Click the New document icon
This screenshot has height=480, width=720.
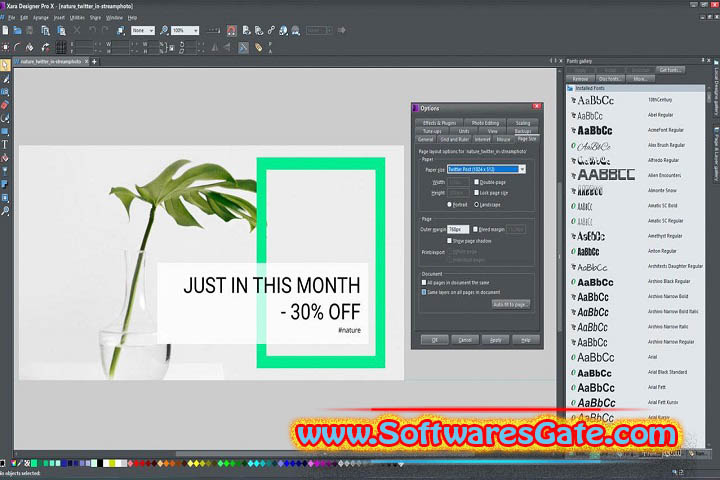tap(5, 30)
